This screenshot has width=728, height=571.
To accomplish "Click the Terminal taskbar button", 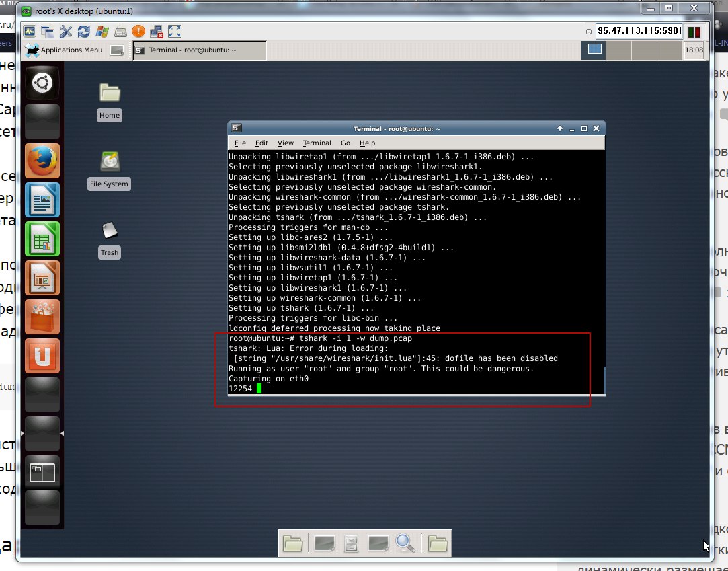I will click(200, 50).
